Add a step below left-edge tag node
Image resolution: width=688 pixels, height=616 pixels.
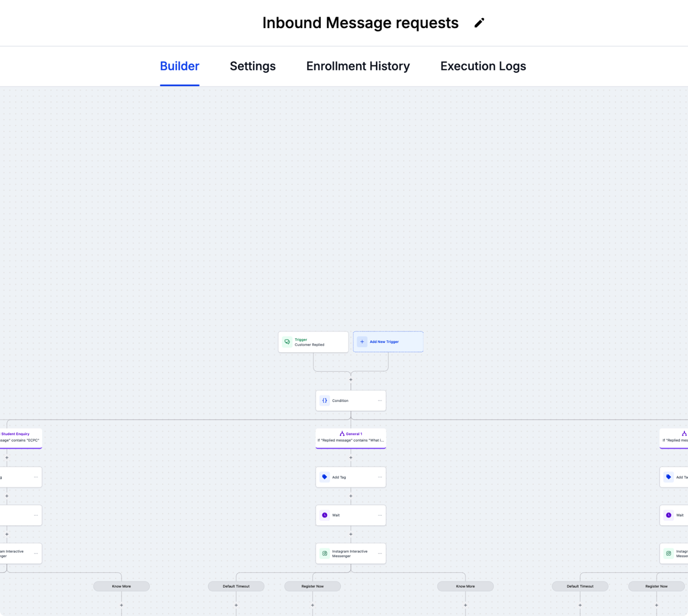7,496
